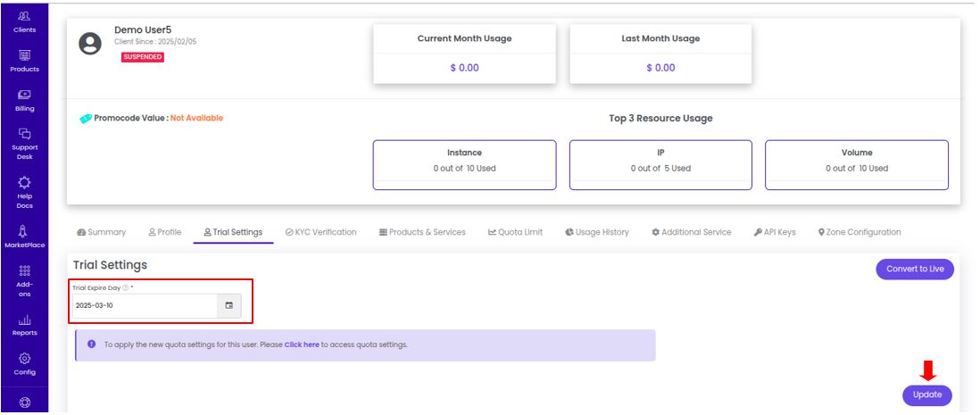Open the Quota Limit tab
This screenshot has width=980, height=415.
click(515, 232)
